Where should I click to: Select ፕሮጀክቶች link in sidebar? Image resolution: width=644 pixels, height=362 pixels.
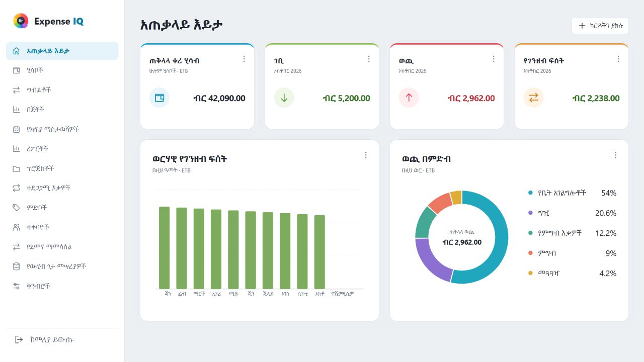(x=62, y=168)
